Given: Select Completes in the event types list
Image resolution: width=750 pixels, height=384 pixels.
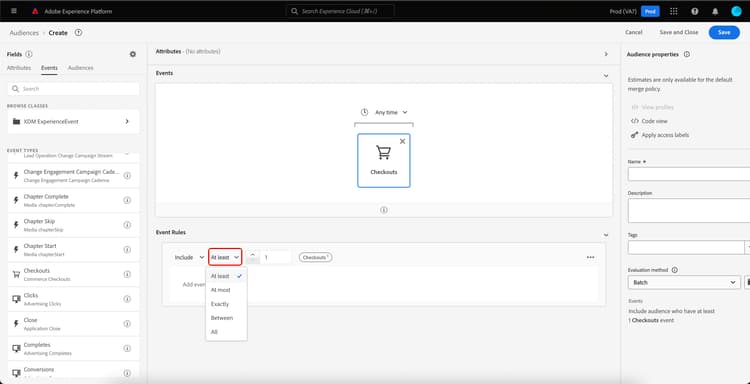Looking at the screenshot, I should tap(73, 349).
